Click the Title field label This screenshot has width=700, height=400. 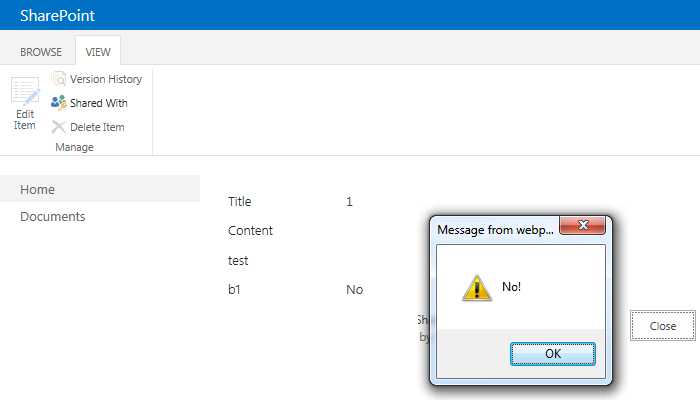pyautogui.click(x=240, y=202)
